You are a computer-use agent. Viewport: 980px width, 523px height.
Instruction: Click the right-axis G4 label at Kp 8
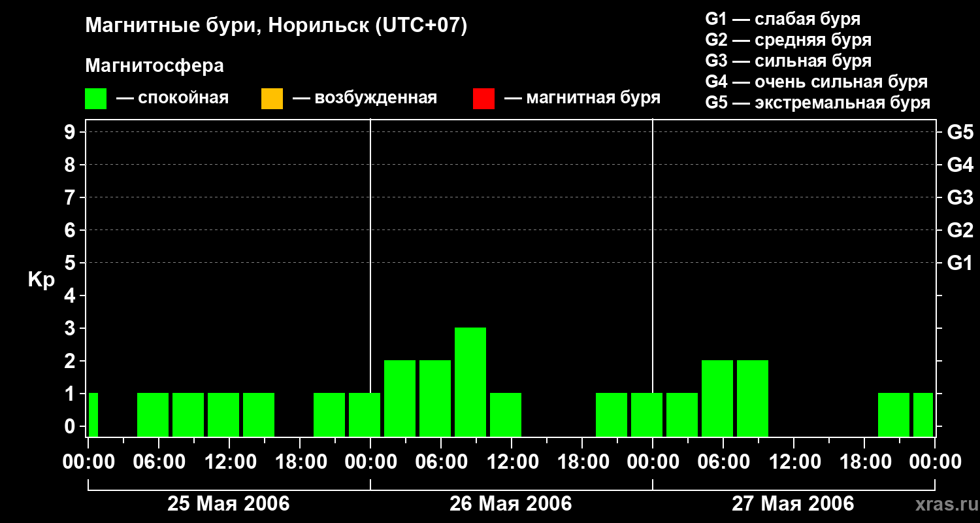coord(960,165)
